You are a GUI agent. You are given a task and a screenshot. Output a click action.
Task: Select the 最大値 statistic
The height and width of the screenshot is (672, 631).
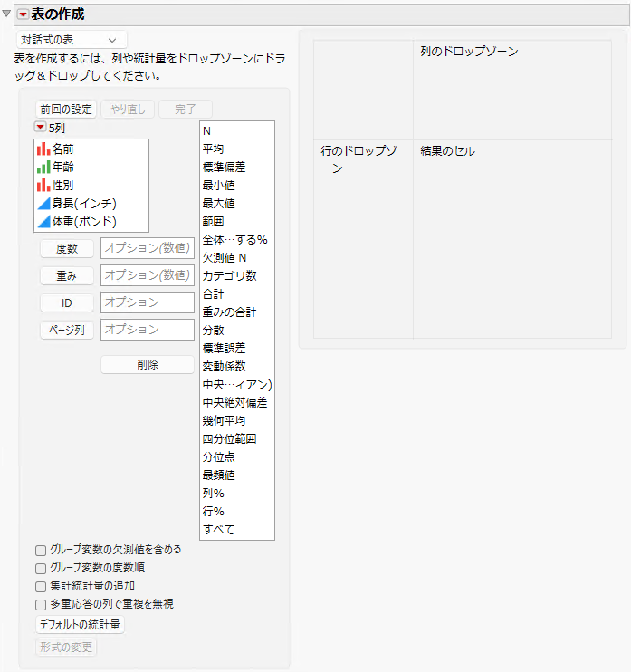pyautogui.click(x=237, y=204)
